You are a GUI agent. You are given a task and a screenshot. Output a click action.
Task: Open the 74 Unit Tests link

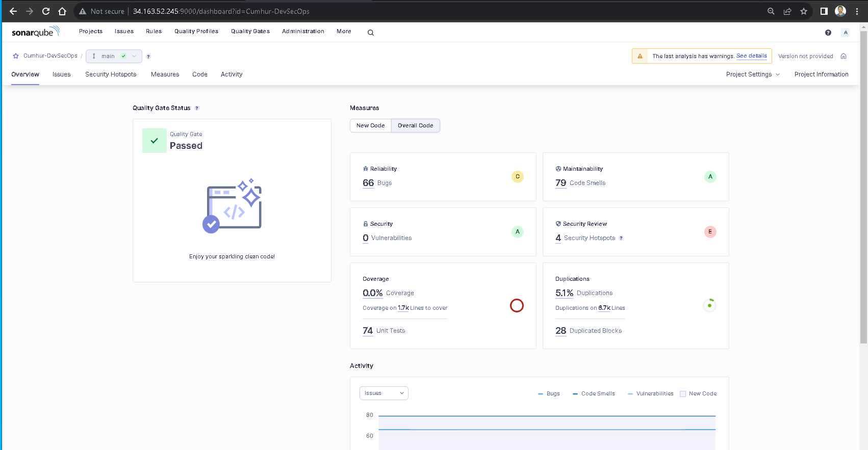368,331
